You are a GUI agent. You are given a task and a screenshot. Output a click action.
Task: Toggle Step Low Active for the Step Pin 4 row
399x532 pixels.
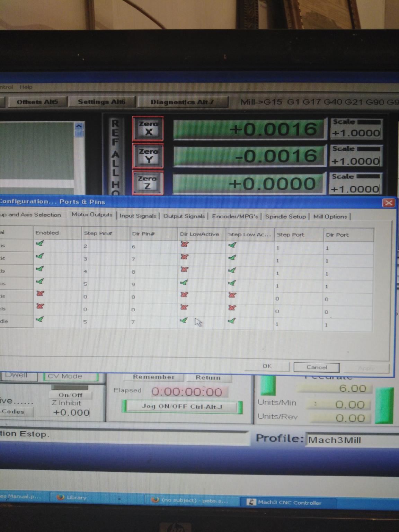[232, 271]
